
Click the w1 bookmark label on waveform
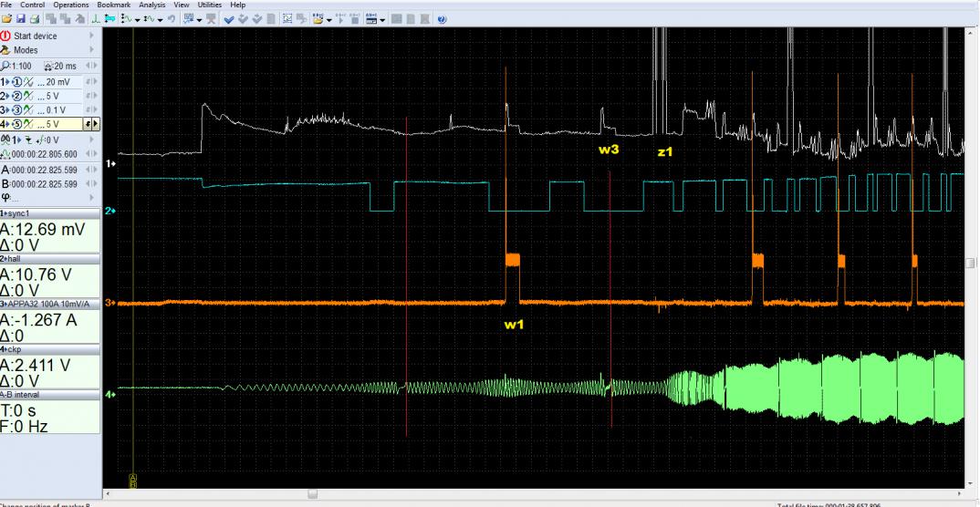[x=513, y=324]
